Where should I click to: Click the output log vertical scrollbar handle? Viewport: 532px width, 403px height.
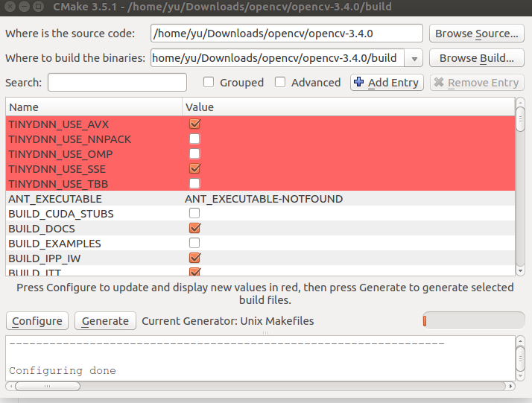click(520, 358)
